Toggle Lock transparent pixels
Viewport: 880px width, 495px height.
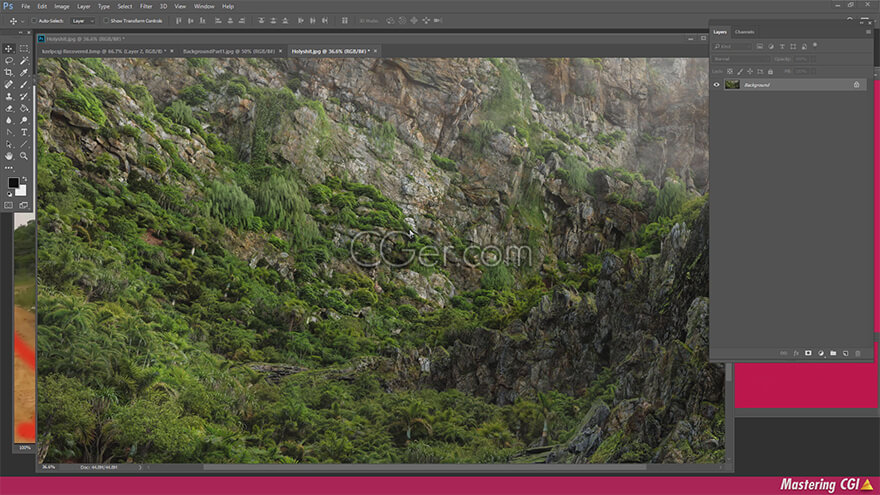coord(730,71)
